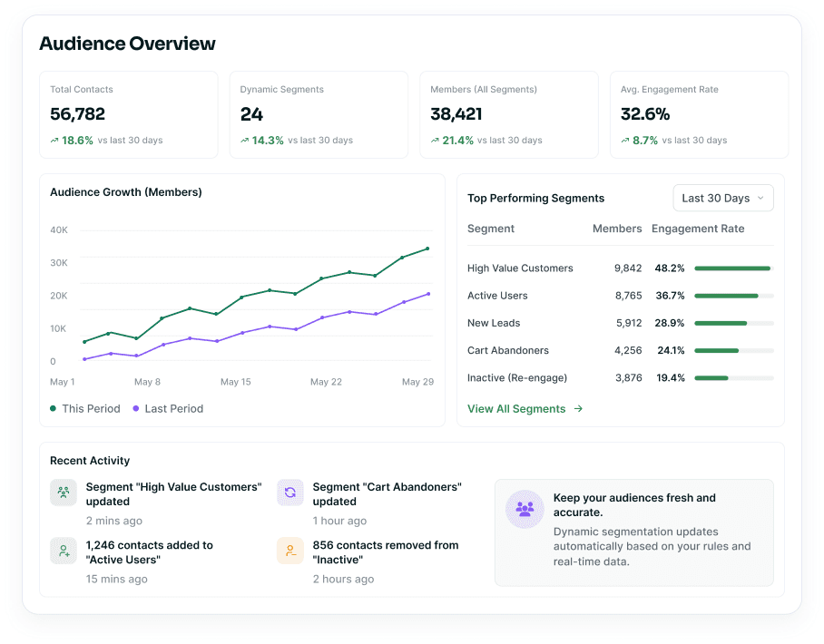Click the Inactive (Re-engage) engagement bar
Screen dimensions: 824x644
click(733, 377)
